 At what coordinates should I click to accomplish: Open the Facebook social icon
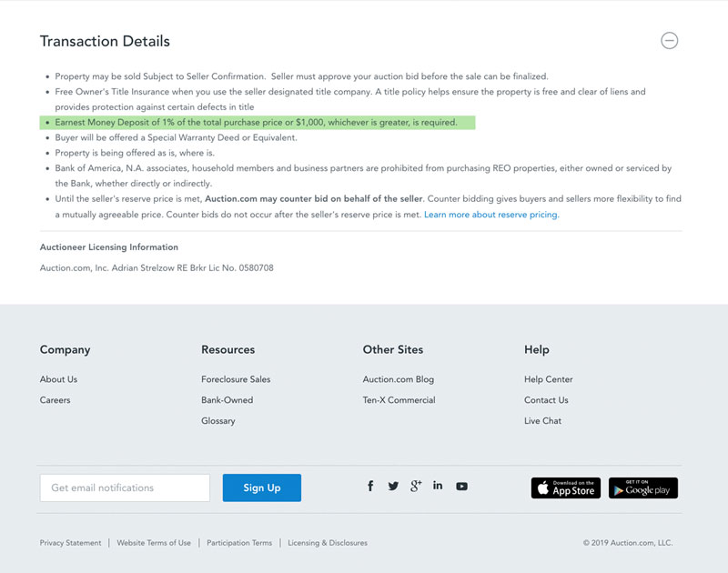[x=370, y=486]
